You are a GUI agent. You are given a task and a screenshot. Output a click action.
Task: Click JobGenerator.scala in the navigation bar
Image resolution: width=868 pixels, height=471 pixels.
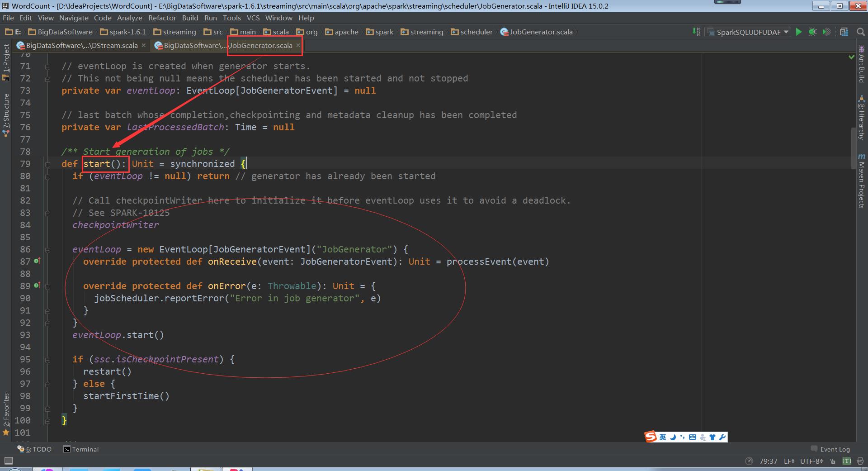[537, 32]
